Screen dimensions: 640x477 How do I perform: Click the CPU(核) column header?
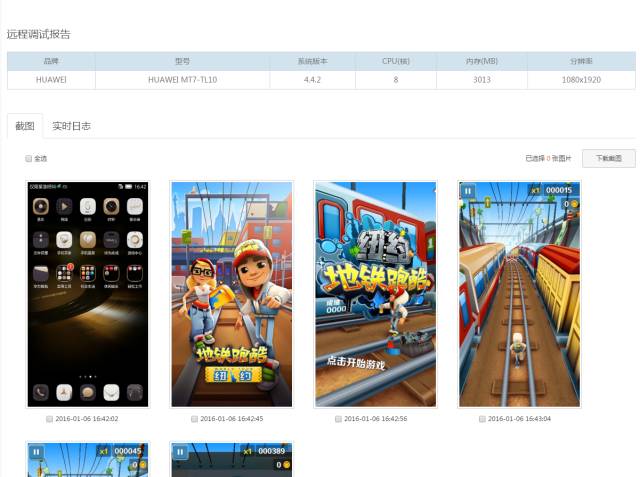396,61
